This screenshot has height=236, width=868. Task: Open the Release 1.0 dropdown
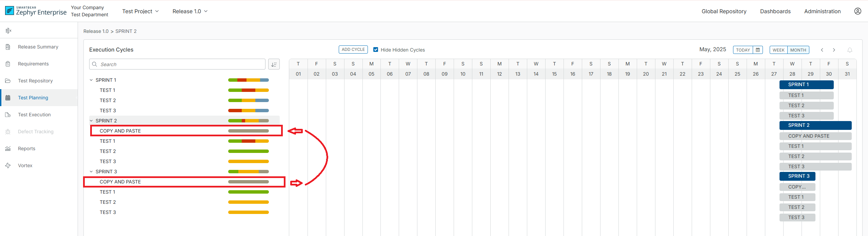point(190,11)
